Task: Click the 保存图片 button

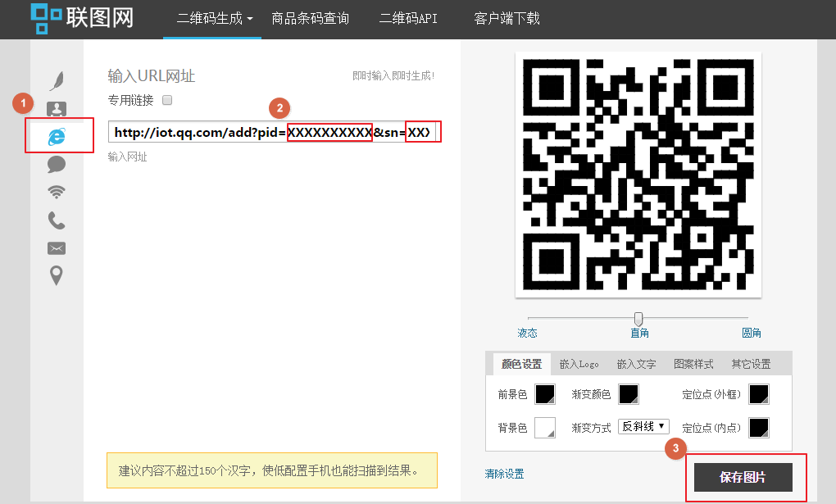Action: click(743, 477)
